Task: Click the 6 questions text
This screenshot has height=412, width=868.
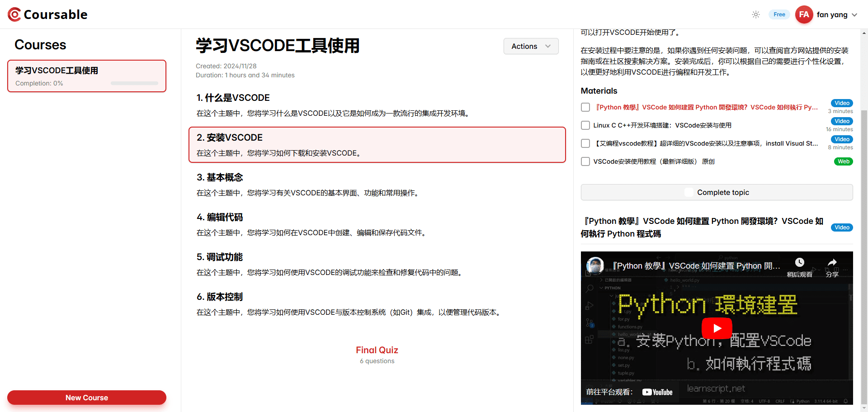Action: [x=377, y=361]
